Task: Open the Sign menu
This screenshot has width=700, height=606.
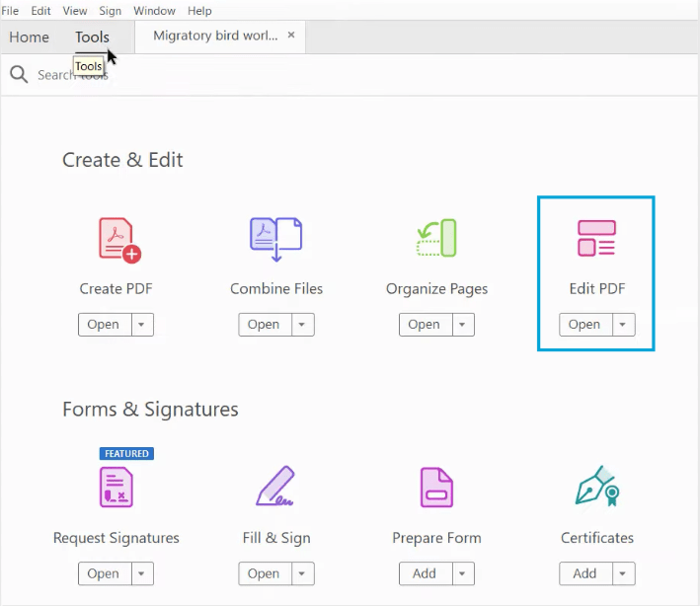Action: [110, 11]
